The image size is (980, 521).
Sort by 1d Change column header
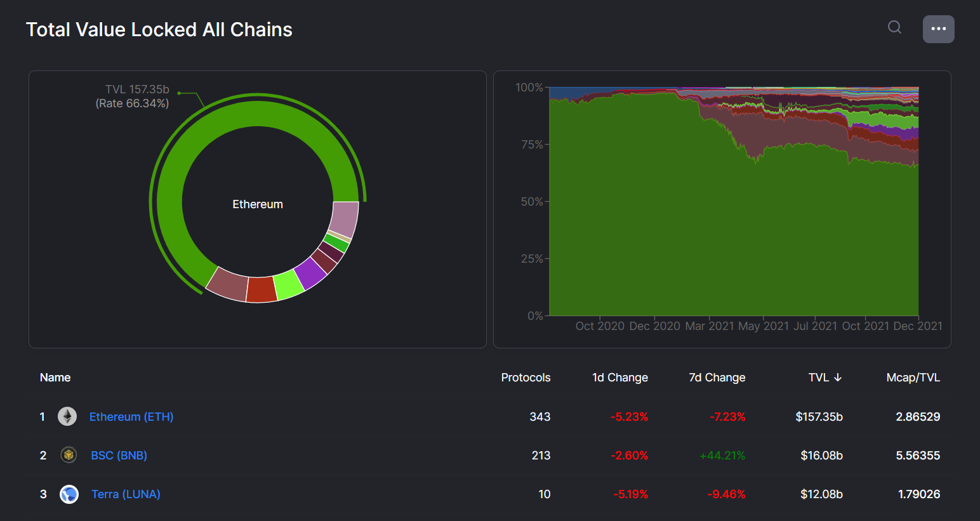[620, 378]
